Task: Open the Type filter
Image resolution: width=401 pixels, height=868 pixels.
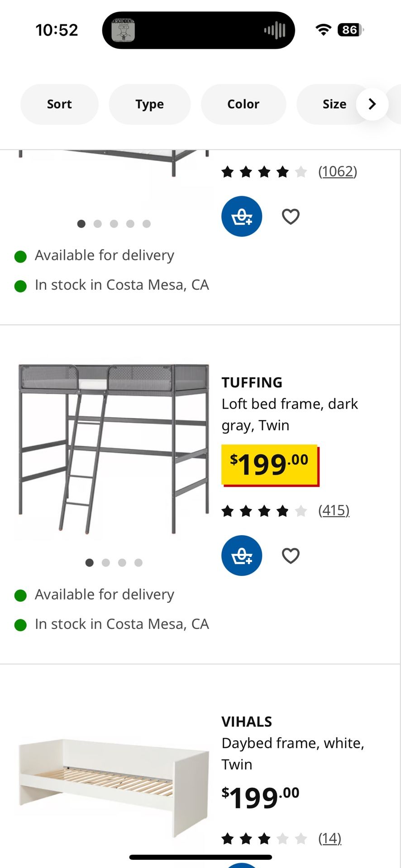Action: click(149, 104)
